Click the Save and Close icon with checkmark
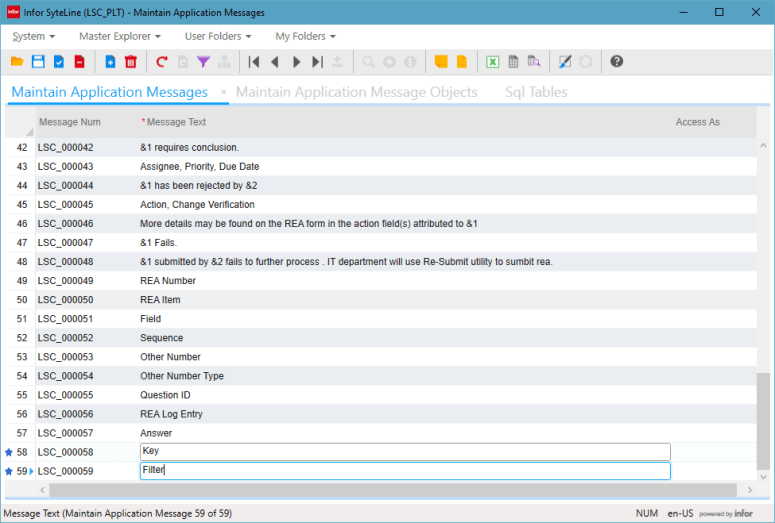775x523 pixels. point(59,62)
